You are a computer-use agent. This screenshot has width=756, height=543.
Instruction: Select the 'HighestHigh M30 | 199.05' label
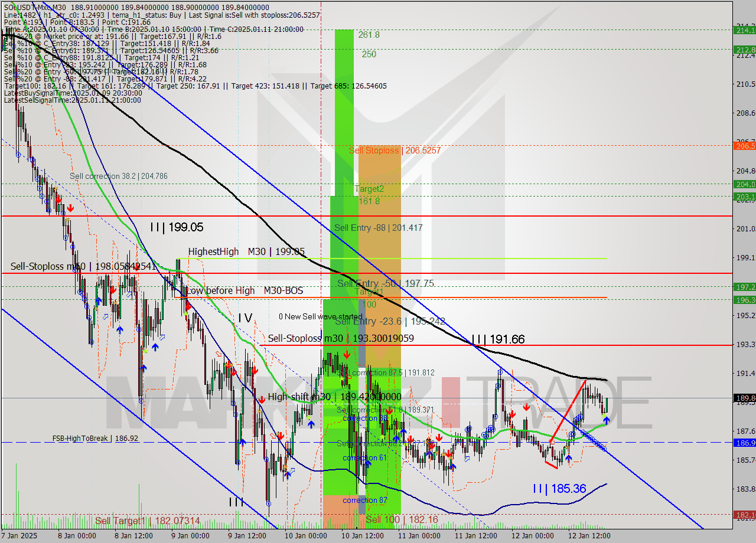pos(247,252)
